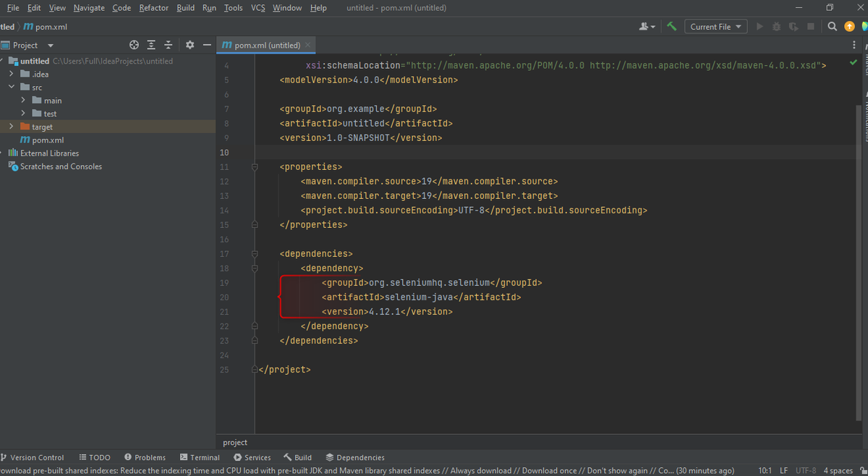Open the Version Control tool window

(x=33, y=457)
